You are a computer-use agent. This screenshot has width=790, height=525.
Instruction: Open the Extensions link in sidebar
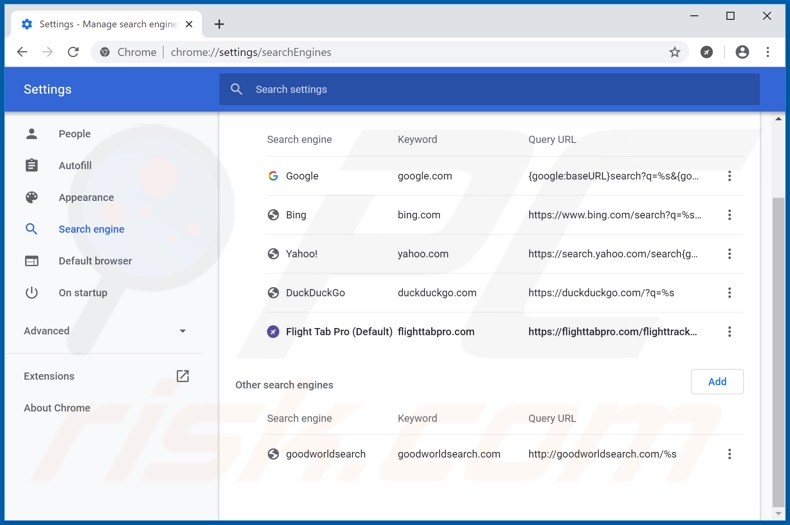pos(49,376)
